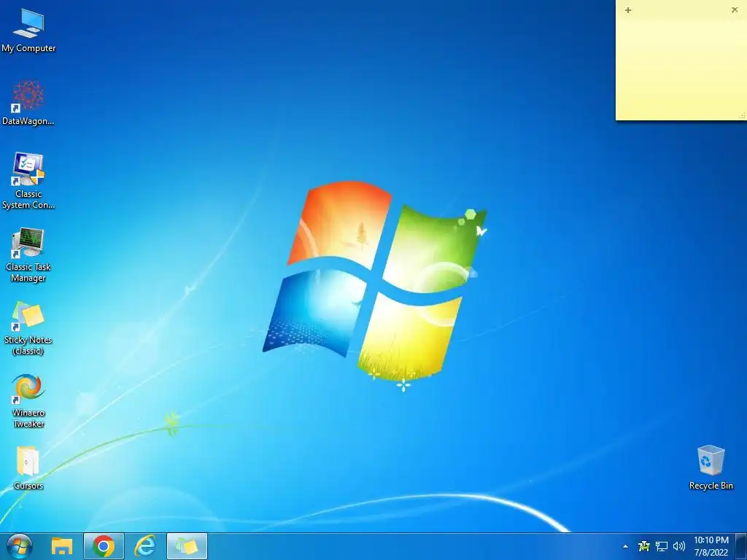
Task: Select Classic System Control Panel shortcut
Action: [28, 181]
